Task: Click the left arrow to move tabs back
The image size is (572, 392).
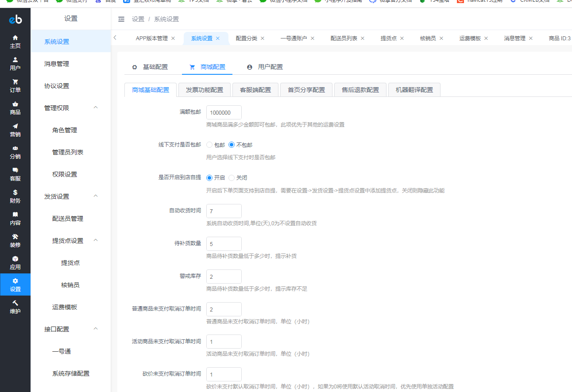Action: click(115, 38)
